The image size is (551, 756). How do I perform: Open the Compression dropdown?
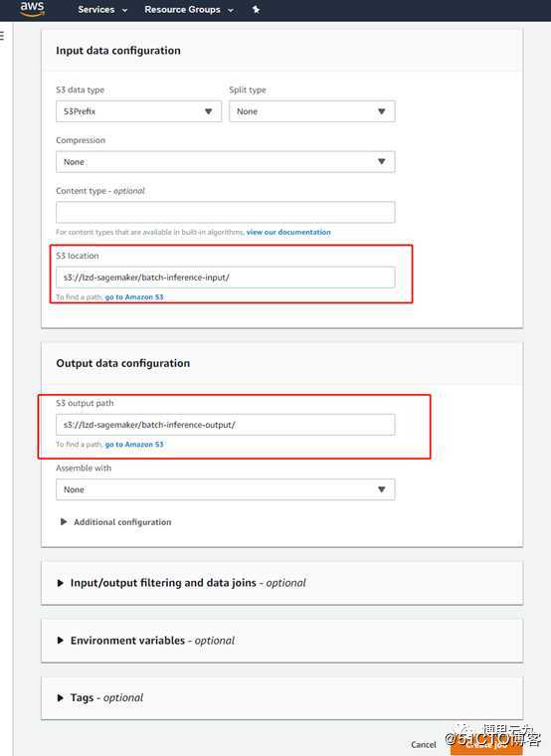pos(225,162)
